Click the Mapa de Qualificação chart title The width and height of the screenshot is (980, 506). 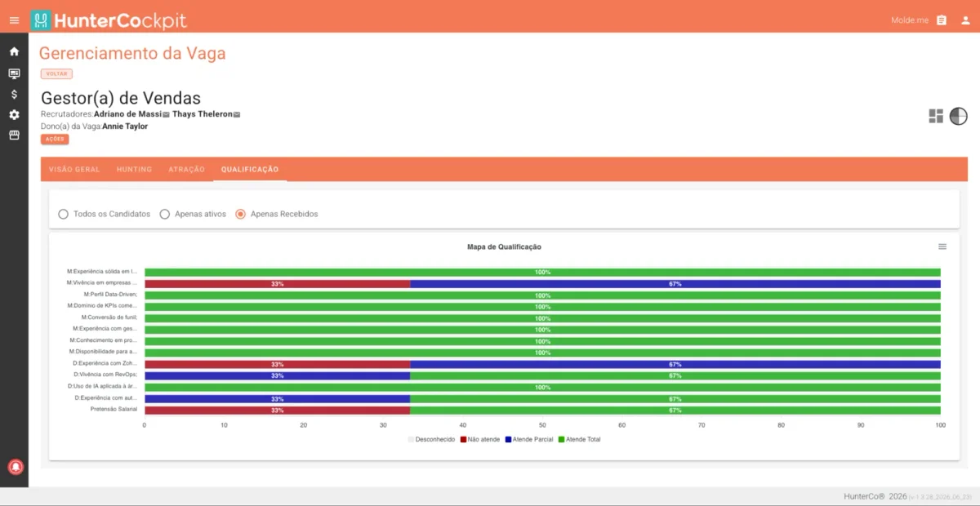click(504, 246)
